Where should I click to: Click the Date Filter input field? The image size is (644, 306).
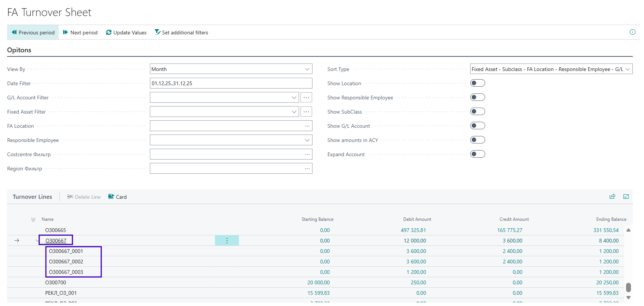pyautogui.click(x=231, y=83)
